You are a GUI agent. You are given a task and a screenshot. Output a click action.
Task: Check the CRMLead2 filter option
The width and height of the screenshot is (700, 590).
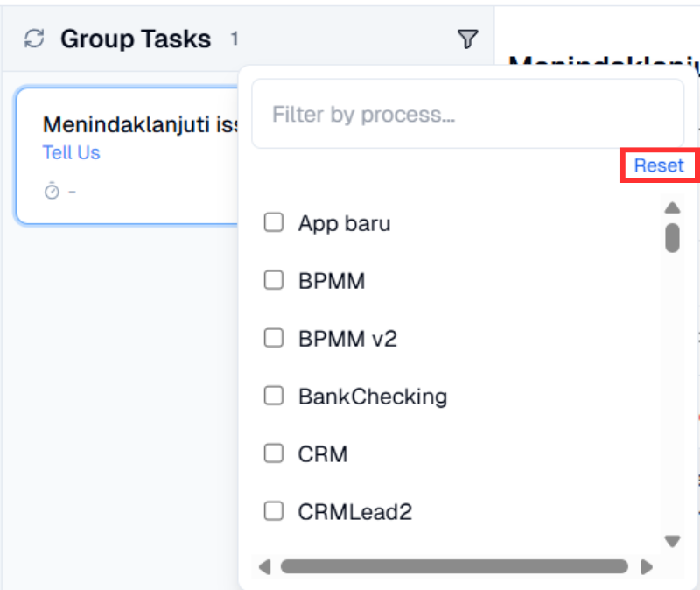point(274,511)
